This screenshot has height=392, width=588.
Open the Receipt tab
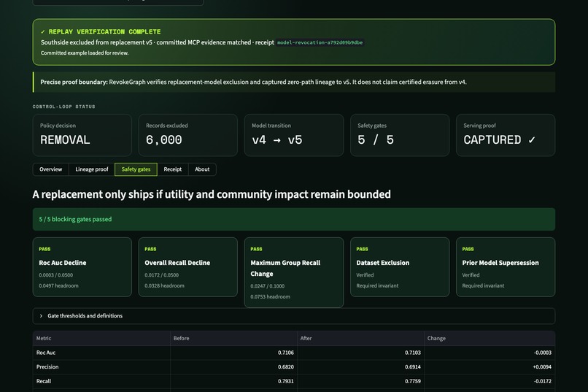[172, 169]
